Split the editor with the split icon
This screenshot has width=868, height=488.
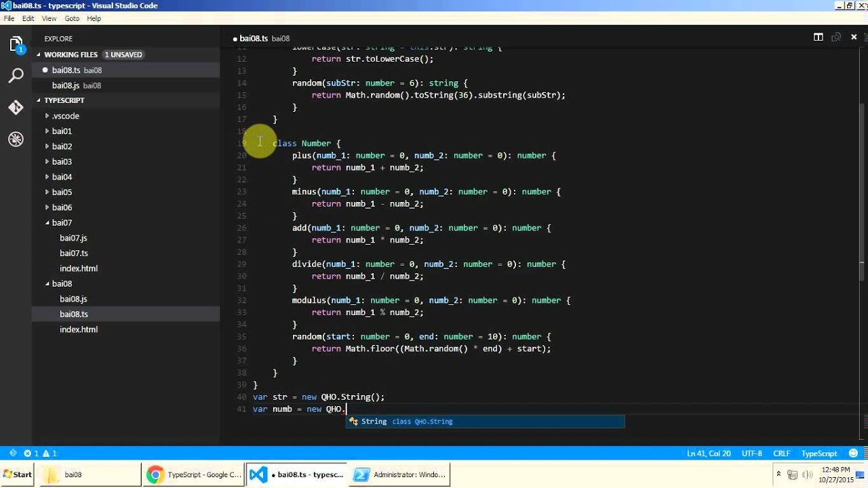[x=818, y=38]
